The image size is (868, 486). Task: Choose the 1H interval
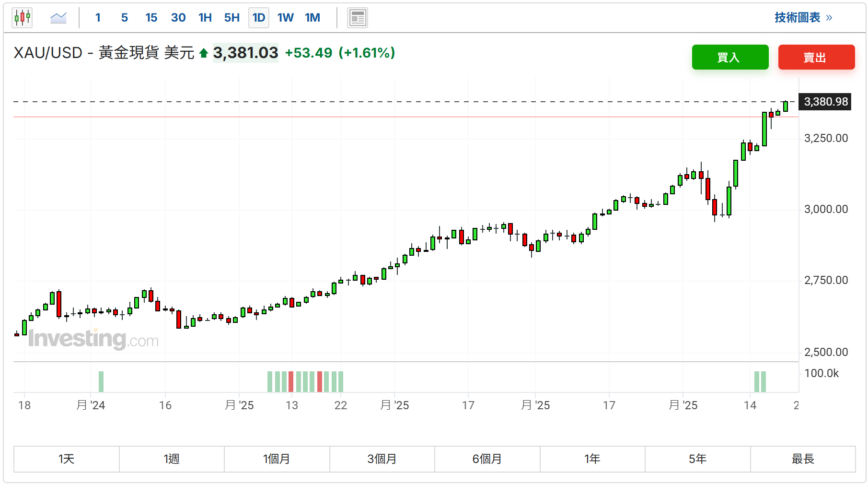[x=205, y=18]
